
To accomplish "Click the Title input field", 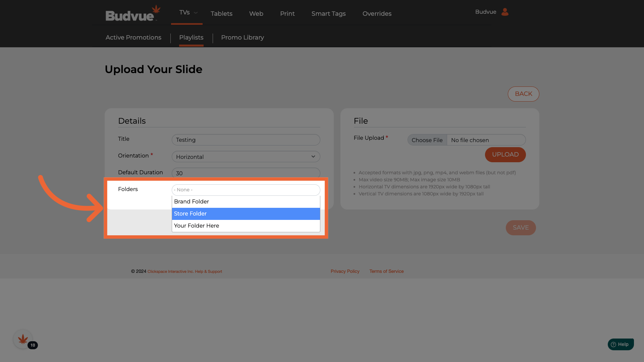I will [x=246, y=140].
